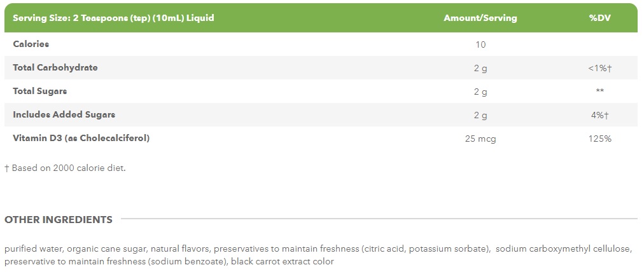Click the 4%† daily value cell
The image size is (644, 272).
click(599, 116)
